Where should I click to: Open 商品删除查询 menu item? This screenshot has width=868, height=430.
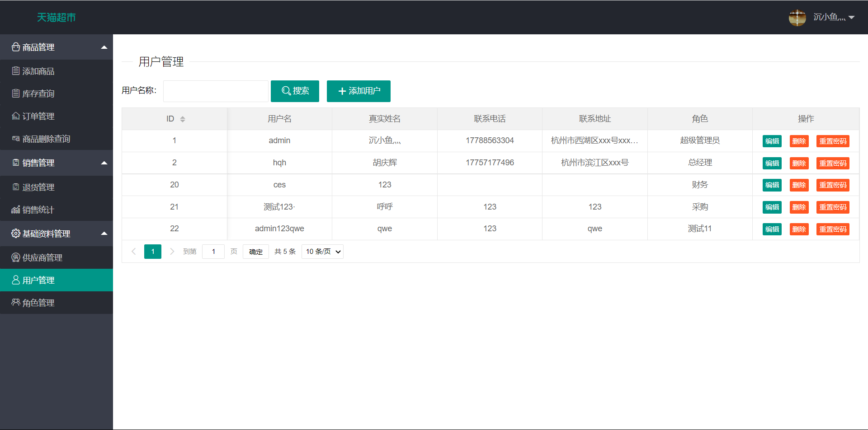point(46,139)
